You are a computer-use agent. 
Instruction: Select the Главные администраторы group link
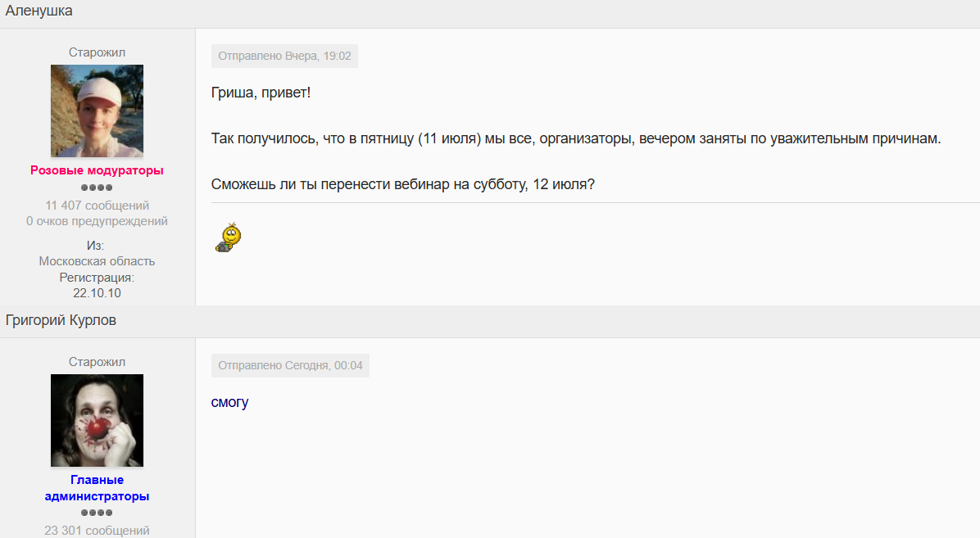click(x=97, y=488)
